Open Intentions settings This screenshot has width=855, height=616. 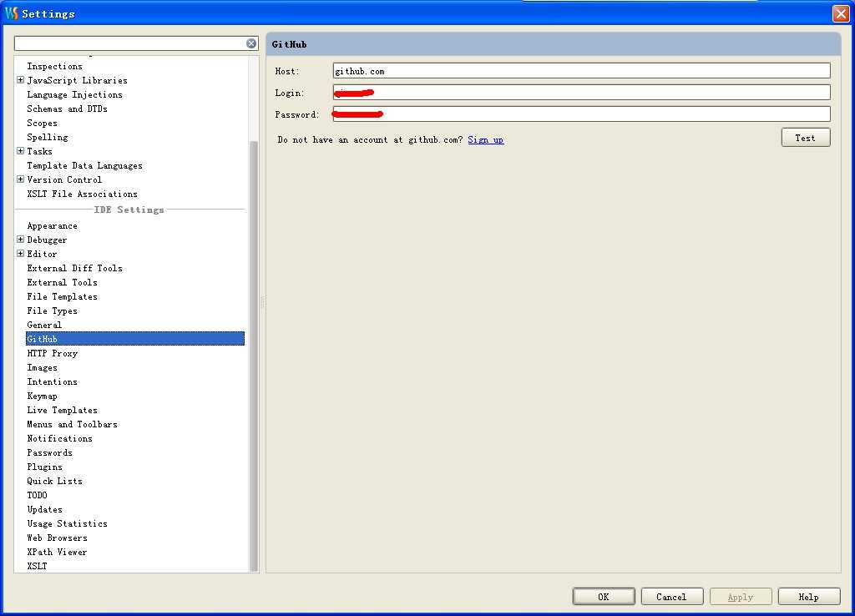[53, 381]
